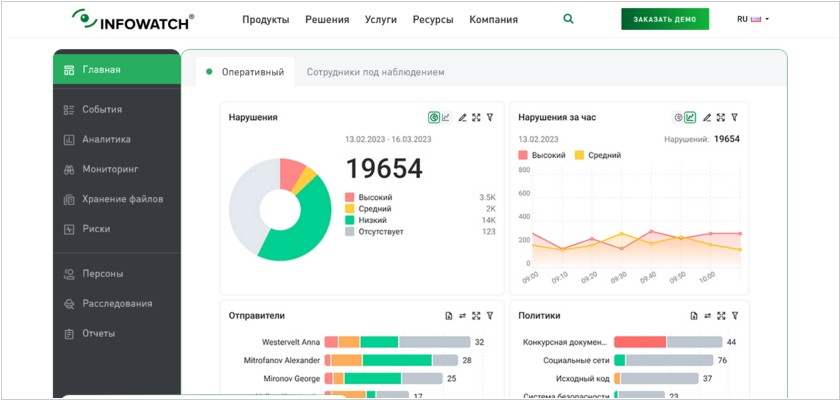Click the ЗАКАЗАТЬ ДЕМО button

[x=665, y=19]
